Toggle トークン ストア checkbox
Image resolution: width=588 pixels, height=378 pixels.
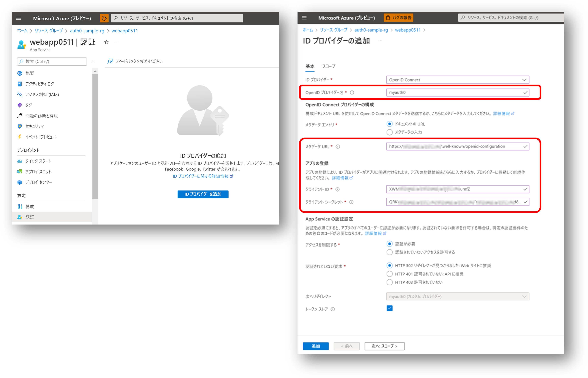pos(389,308)
